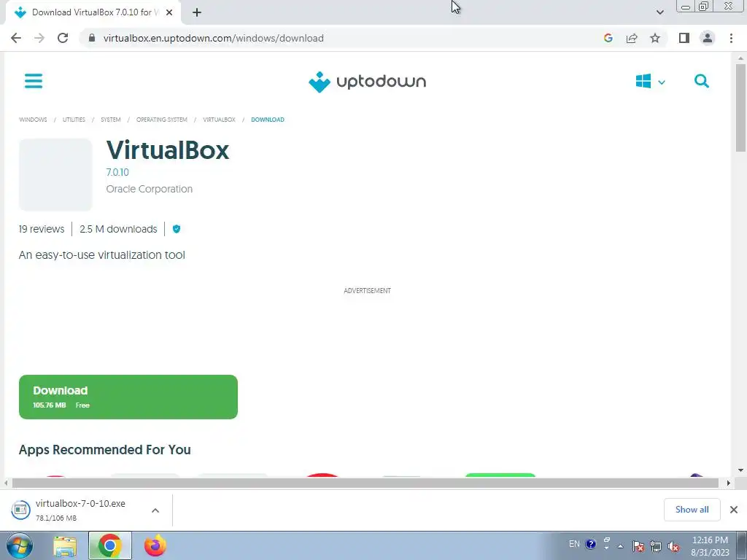The image size is (747, 560).
Task: Click the 19 reviews text
Action: tap(42, 229)
